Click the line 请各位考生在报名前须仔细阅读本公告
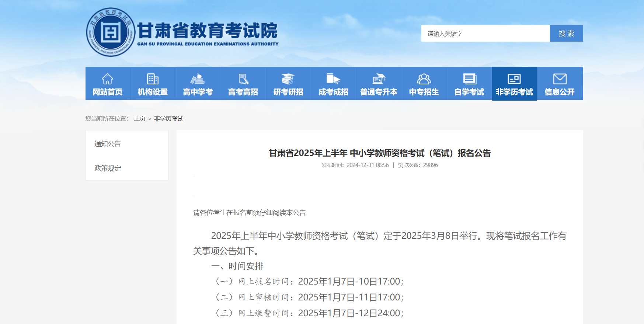Screen dimensions: 644x324 pos(250,213)
